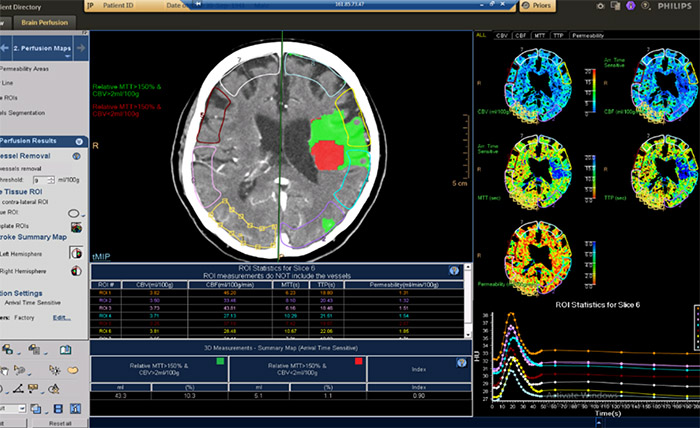
Task: Click the CBV(ml/100g) column header
Action: tap(155, 285)
